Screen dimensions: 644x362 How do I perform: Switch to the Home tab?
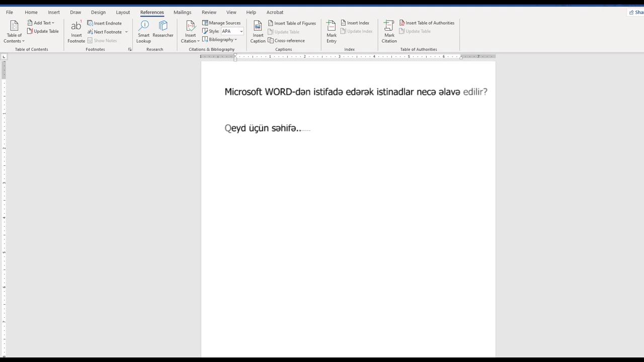[x=31, y=12]
